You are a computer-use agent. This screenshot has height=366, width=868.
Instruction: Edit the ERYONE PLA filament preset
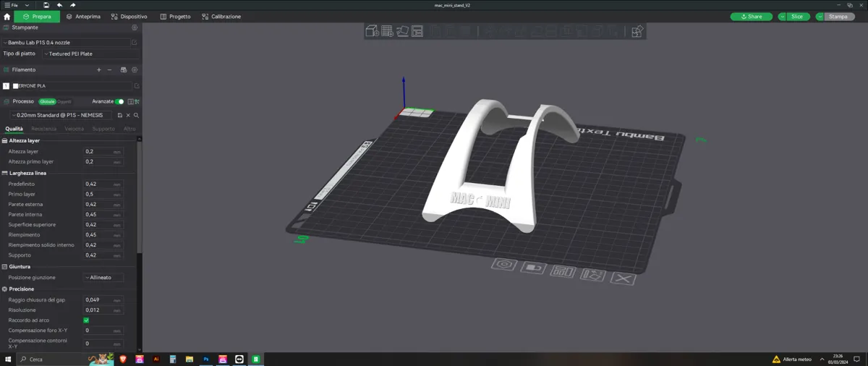(x=137, y=86)
